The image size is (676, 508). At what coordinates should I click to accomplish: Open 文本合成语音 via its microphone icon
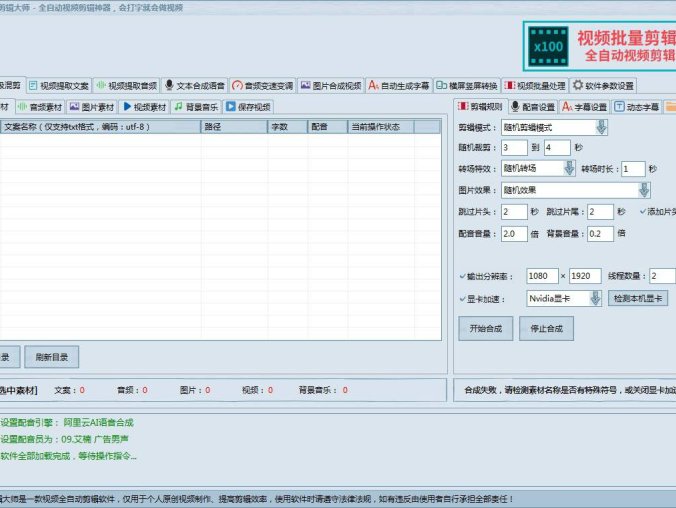coord(169,85)
